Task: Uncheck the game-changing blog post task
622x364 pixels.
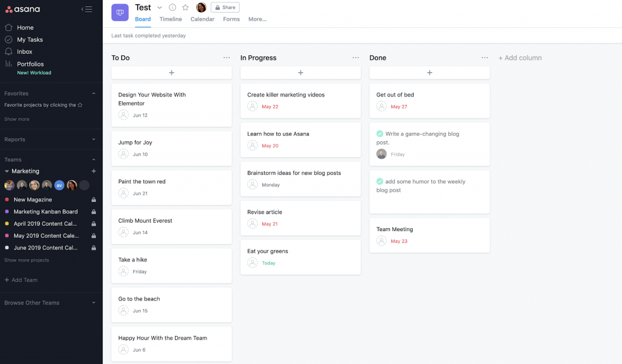Action: pos(380,133)
